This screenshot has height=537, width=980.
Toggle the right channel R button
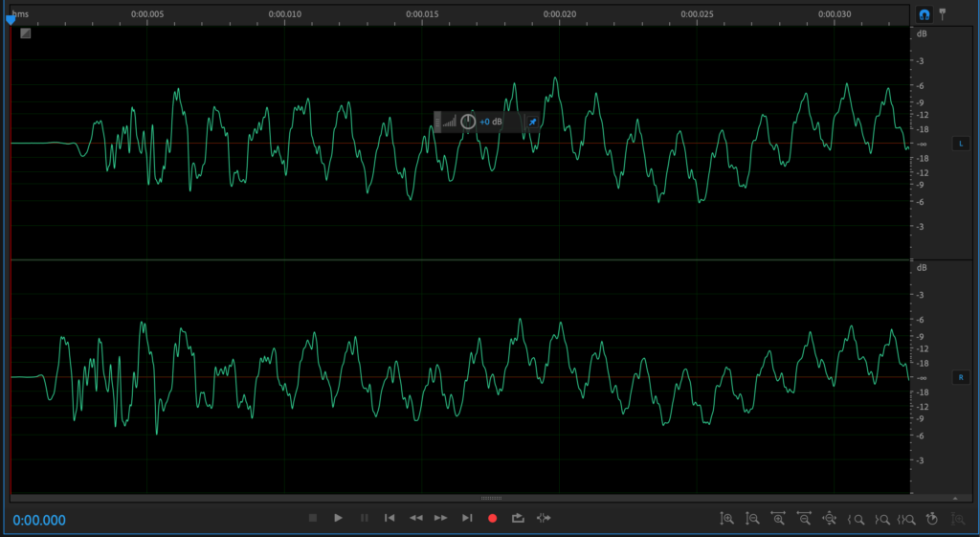960,377
